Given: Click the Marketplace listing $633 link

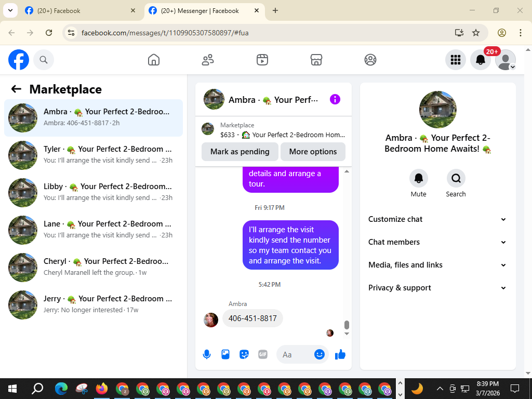Looking at the screenshot, I should [x=282, y=135].
